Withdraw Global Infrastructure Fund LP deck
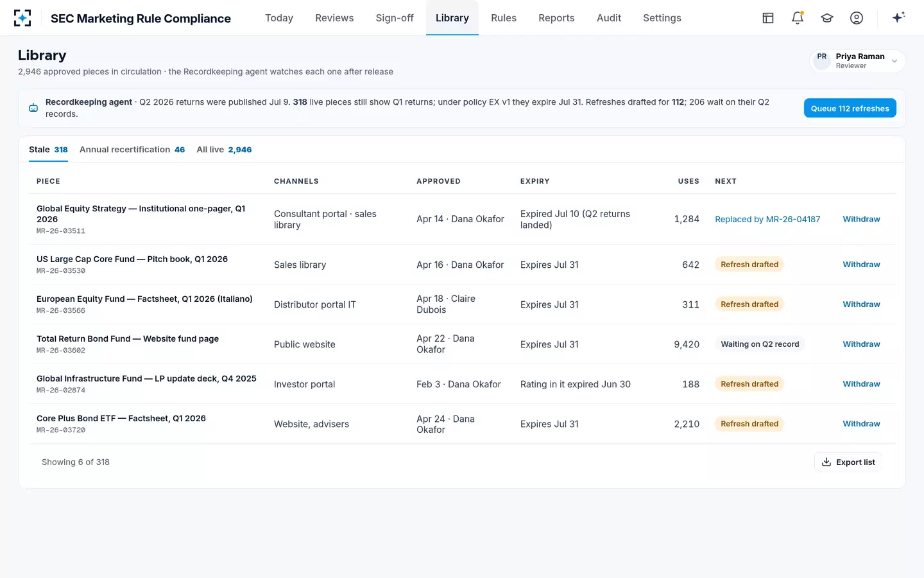Screen dimensions: 924x578 (x=861, y=384)
